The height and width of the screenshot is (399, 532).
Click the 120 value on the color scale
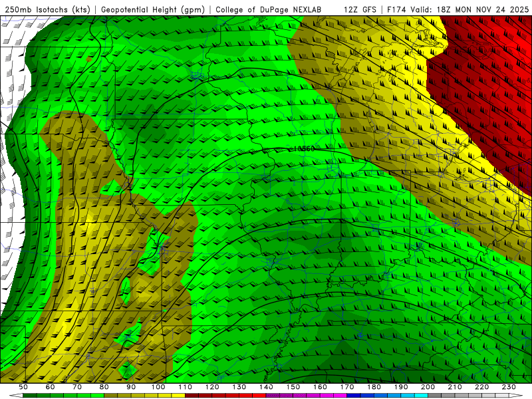(x=212, y=387)
